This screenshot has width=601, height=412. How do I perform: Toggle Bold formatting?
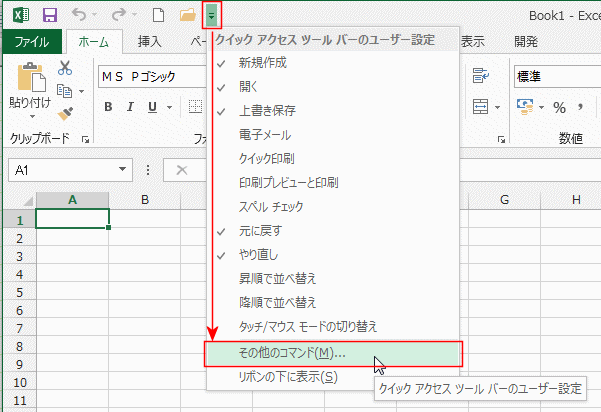pos(108,107)
